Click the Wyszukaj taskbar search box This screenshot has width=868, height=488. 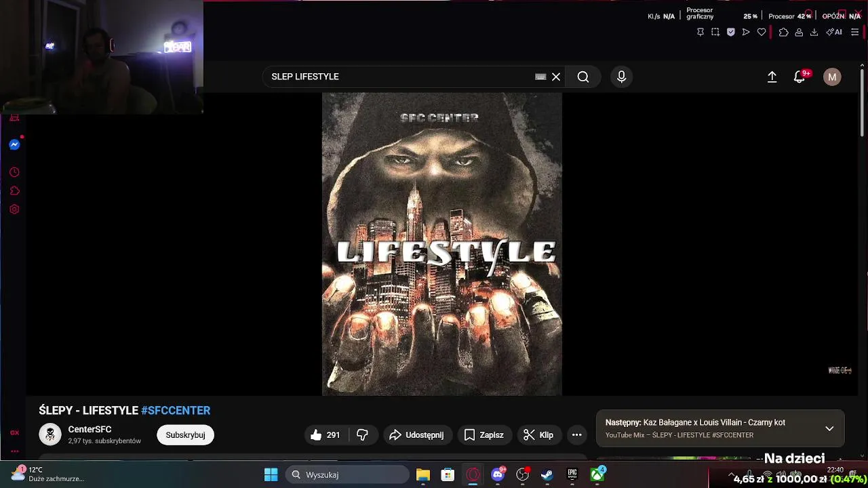pyautogui.click(x=348, y=474)
